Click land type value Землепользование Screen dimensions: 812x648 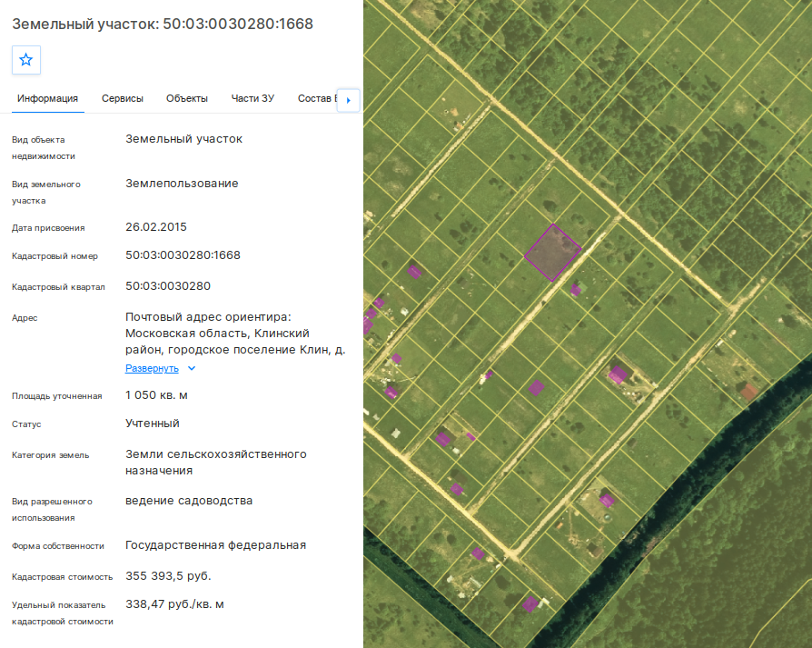click(182, 184)
